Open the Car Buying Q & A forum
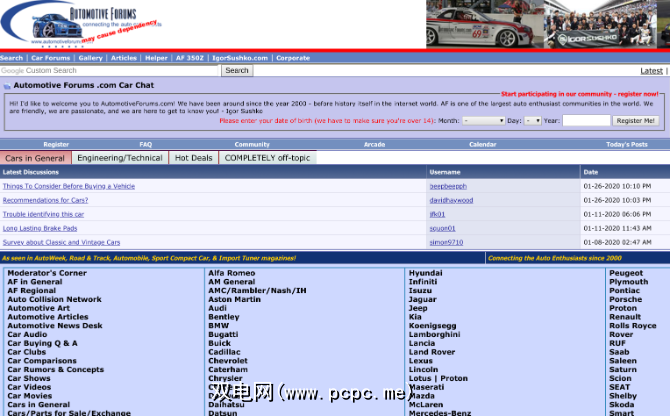This screenshot has width=670, height=416. (x=42, y=343)
